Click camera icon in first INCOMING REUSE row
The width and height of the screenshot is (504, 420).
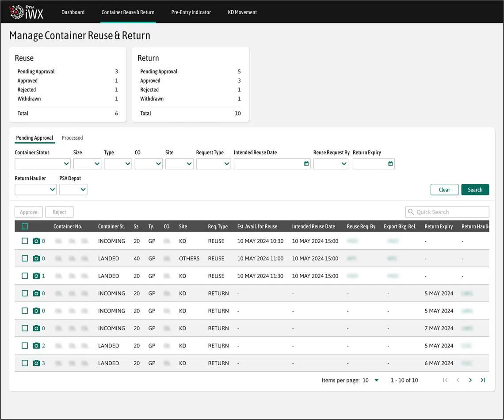pos(36,241)
